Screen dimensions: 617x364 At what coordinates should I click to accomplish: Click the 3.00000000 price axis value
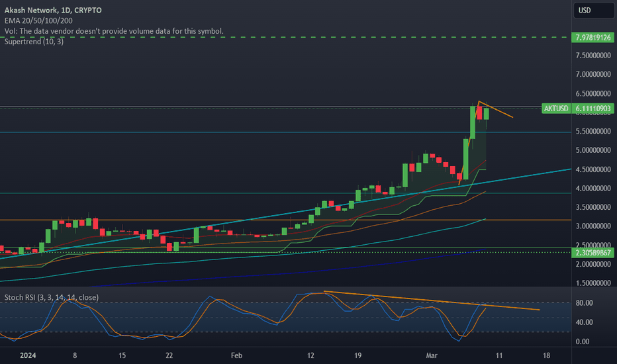[x=593, y=226]
